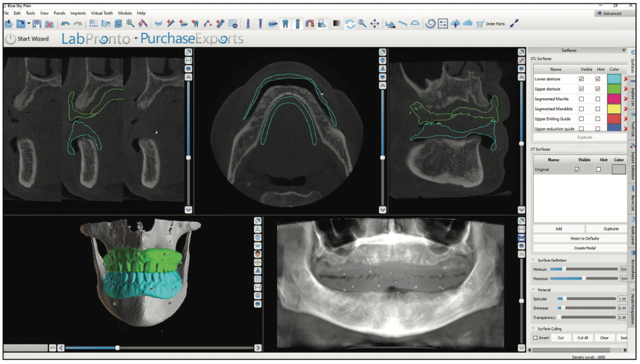Image resolution: width=640 pixels, height=364 pixels.
Task: Click the Add button under CT Surfaces
Action: point(559,228)
